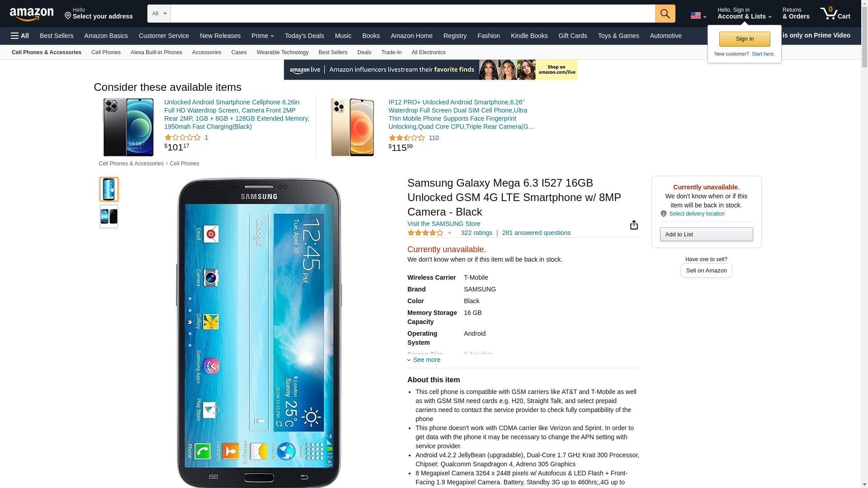Click the share icon near product title

tap(634, 225)
